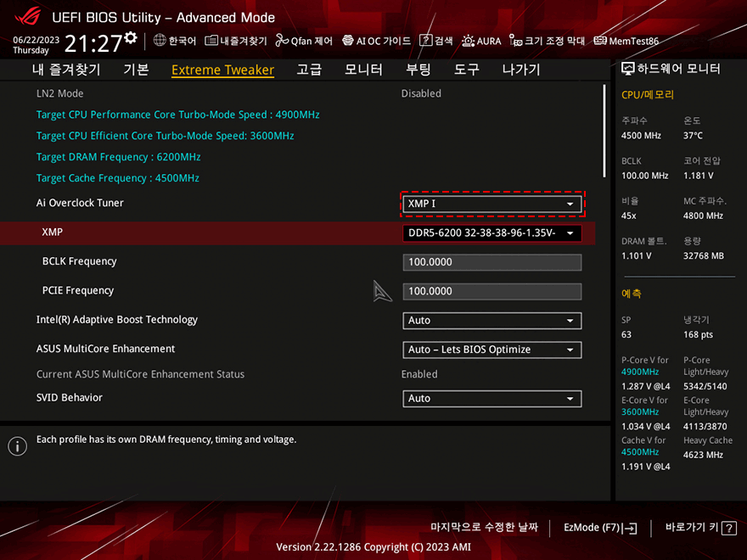Click the 21:27 clock display
This screenshot has height=560, width=747.
[93, 43]
